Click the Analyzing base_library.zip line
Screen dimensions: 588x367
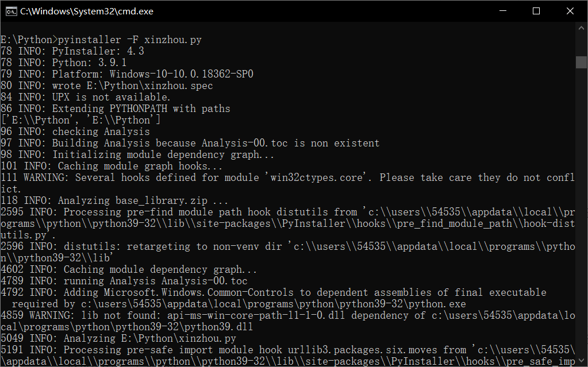tap(114, 200)
